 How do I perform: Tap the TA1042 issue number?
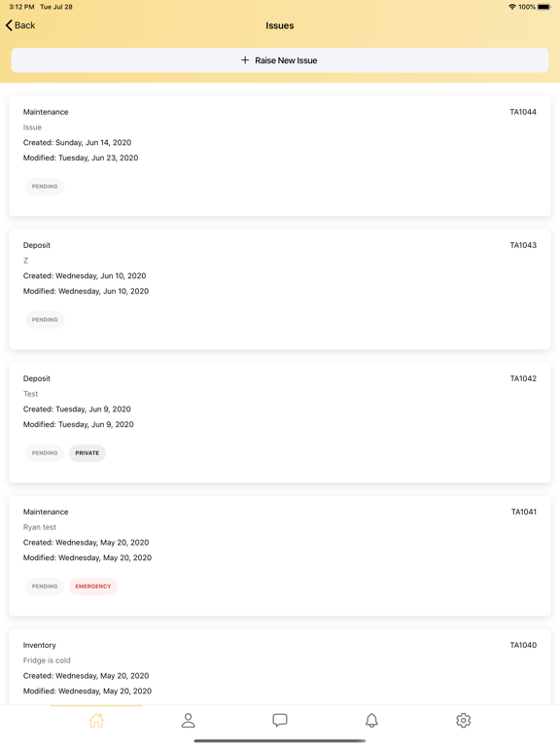523,378
